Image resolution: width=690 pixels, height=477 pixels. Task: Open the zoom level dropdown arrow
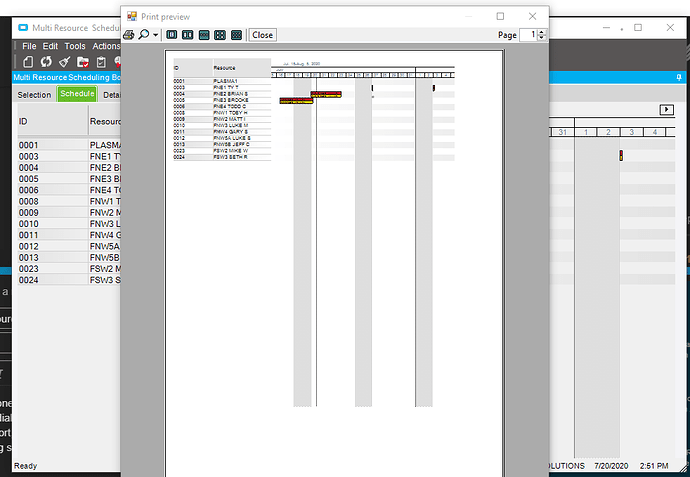click(155, 35)
